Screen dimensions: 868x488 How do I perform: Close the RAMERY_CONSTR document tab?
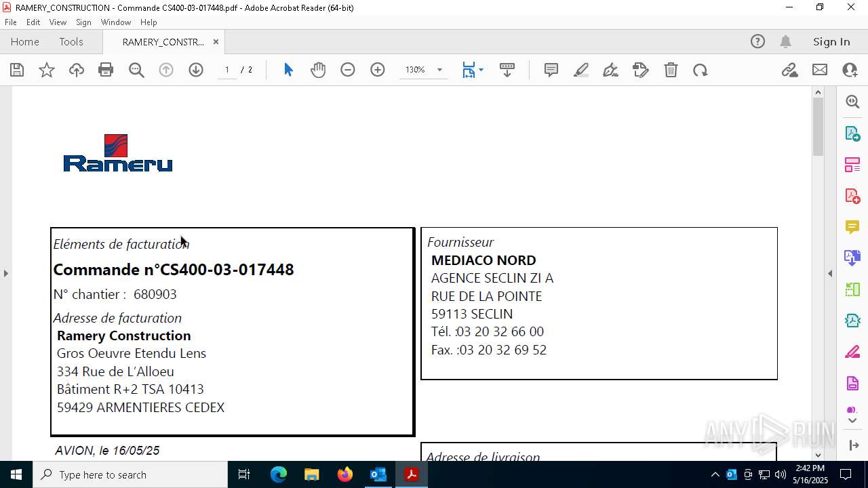click(x=216, y=42)
